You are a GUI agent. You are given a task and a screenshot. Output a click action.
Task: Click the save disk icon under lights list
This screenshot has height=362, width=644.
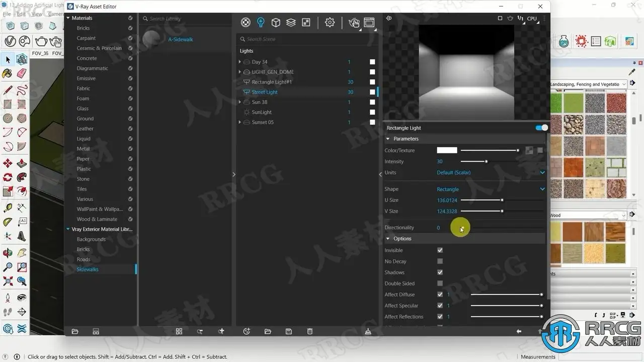click(289, 331)
